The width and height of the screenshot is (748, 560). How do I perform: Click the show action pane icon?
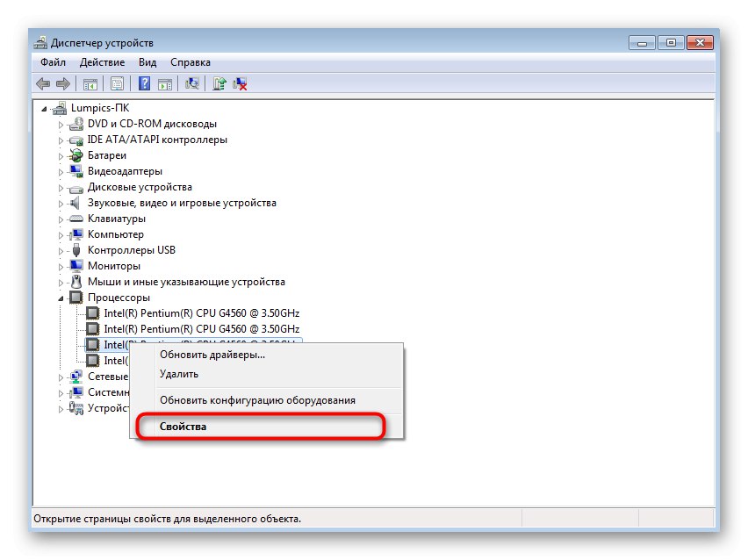(x=167, y=83)
